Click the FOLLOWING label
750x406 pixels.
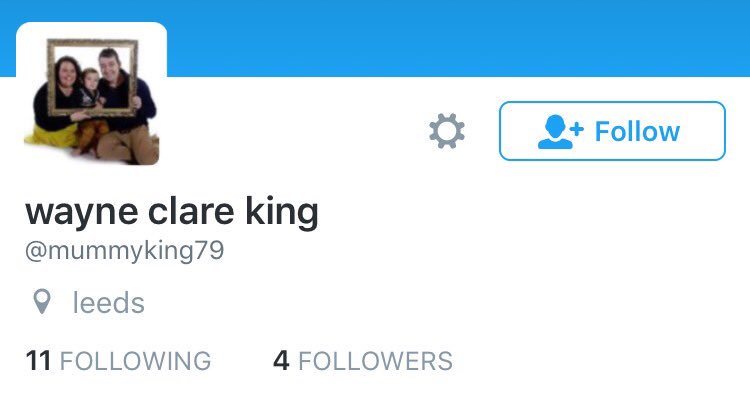(x=135, y=361)
